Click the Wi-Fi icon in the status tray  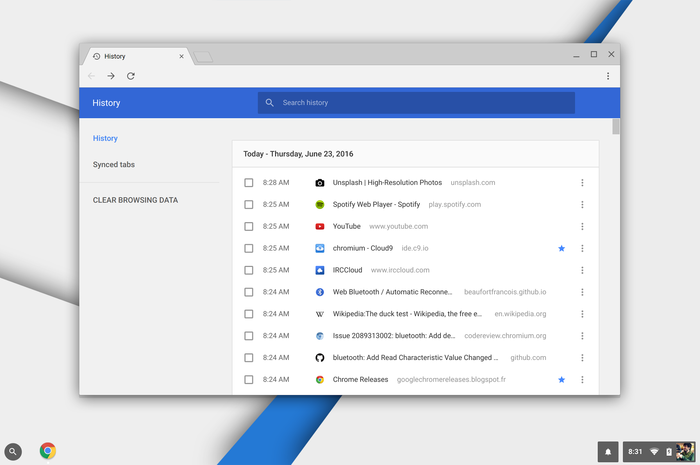point(654,452)
